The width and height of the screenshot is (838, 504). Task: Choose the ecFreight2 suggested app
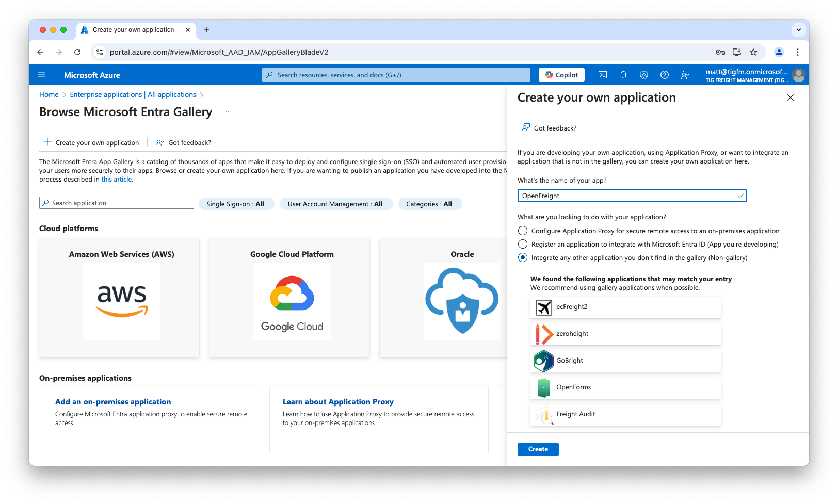pyautogui.click(x=625, y=307)
